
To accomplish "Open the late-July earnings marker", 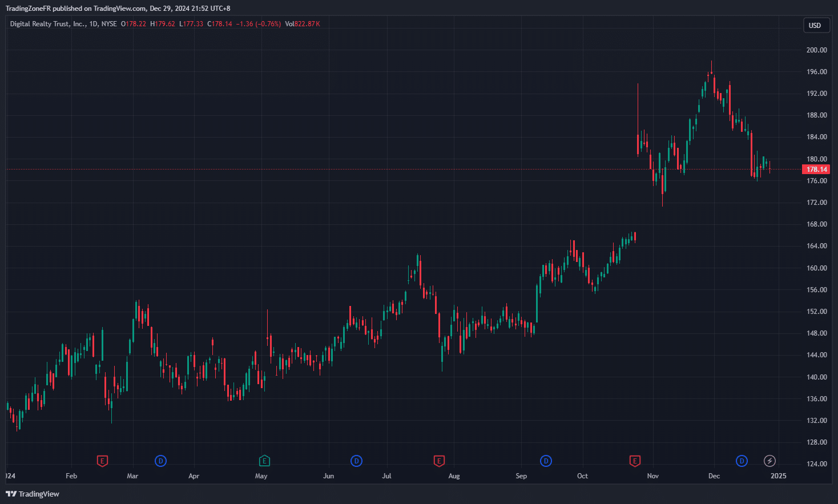I will (439, 461).
